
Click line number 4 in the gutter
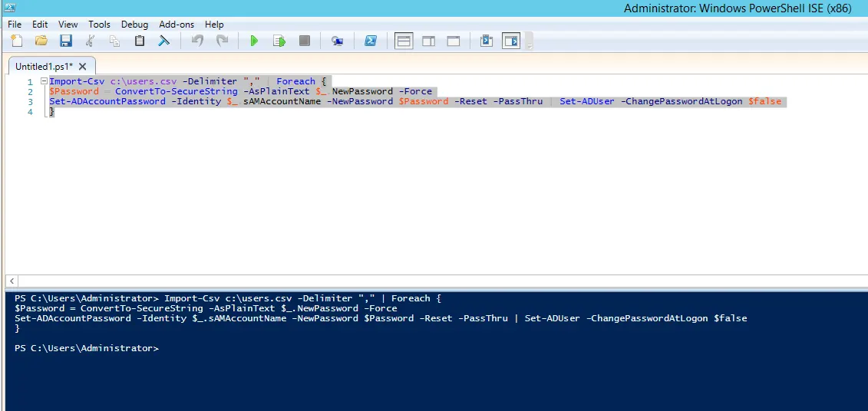click(31, 112)
